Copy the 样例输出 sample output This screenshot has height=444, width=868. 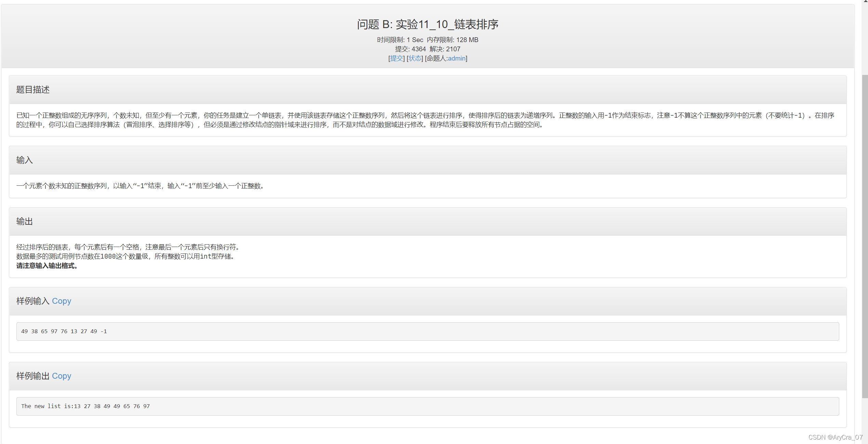[62, 376]
